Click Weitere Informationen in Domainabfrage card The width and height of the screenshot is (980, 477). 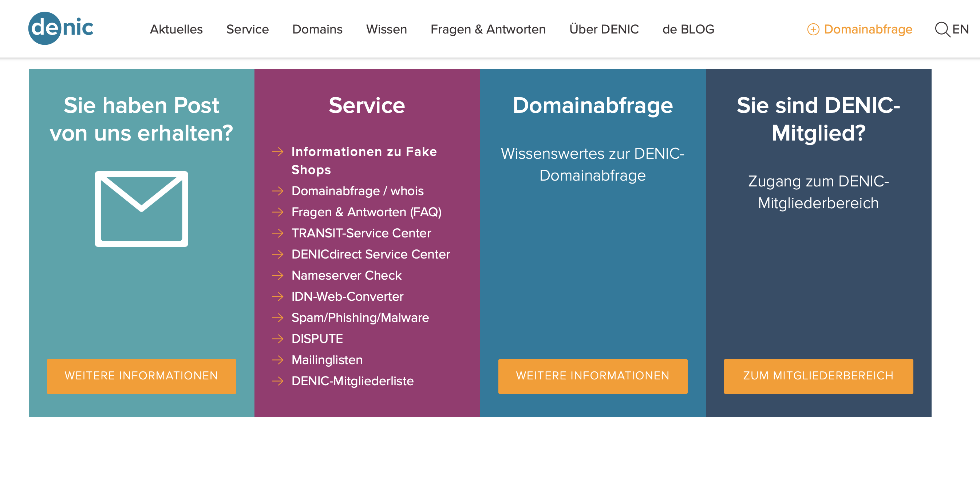click(593, 376)
